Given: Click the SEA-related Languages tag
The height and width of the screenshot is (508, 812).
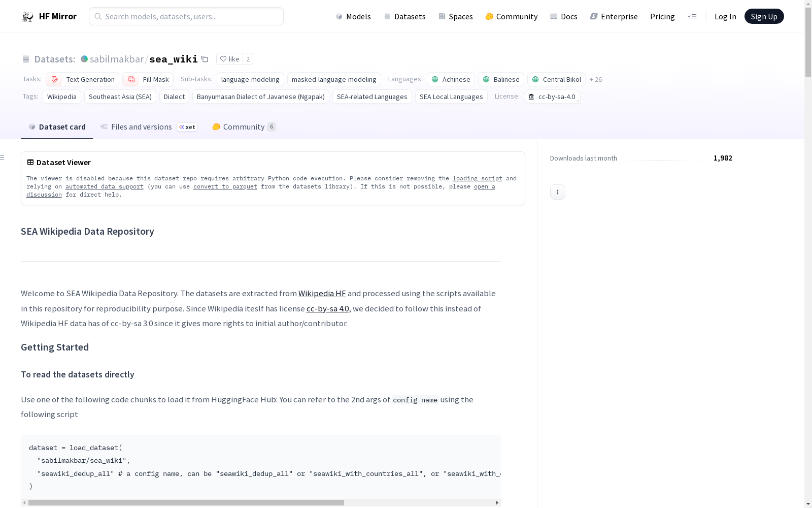Looking at the screenshot, I should pyautogui.click(x=372, y=97).
